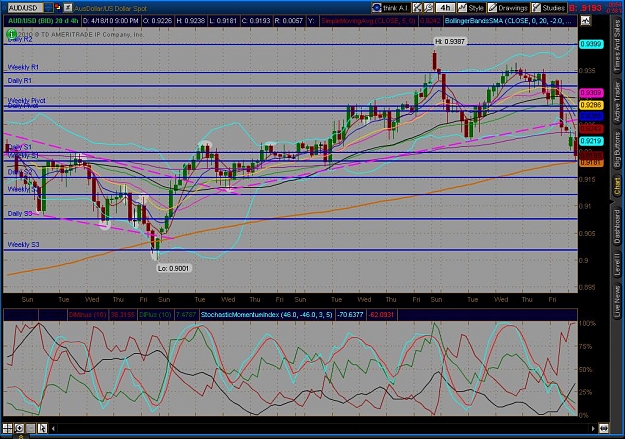This screenshot has width=625, height=439.
Task: Click the 38.3155 DIMinus value
Action: 122,315
